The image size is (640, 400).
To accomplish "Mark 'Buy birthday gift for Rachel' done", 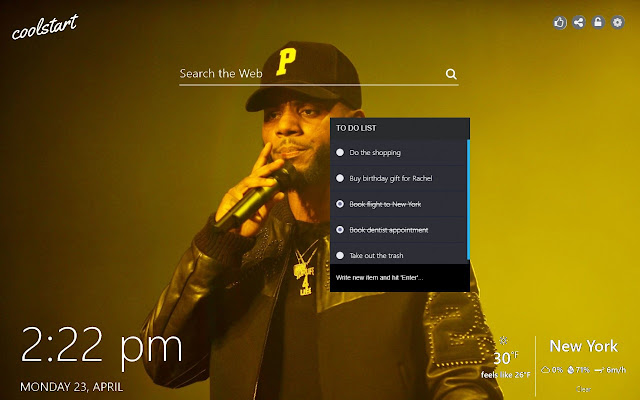I will 340,178.
